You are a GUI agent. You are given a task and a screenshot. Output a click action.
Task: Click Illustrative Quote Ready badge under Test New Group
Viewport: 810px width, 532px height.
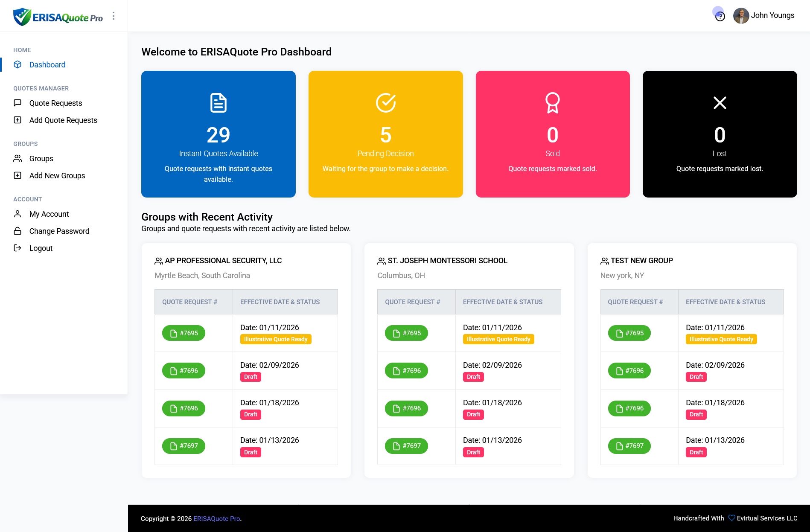(x=721, y=339)
